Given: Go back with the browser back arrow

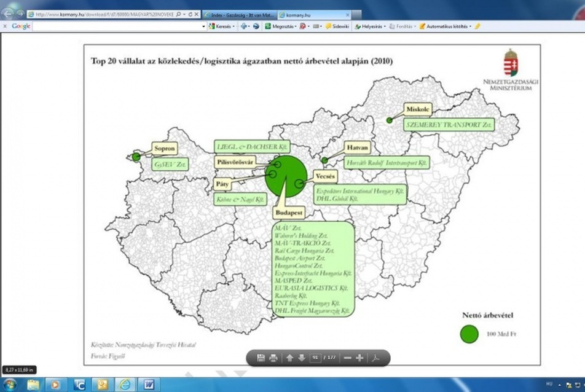Looking at the screenshot, I should point(7,14).
